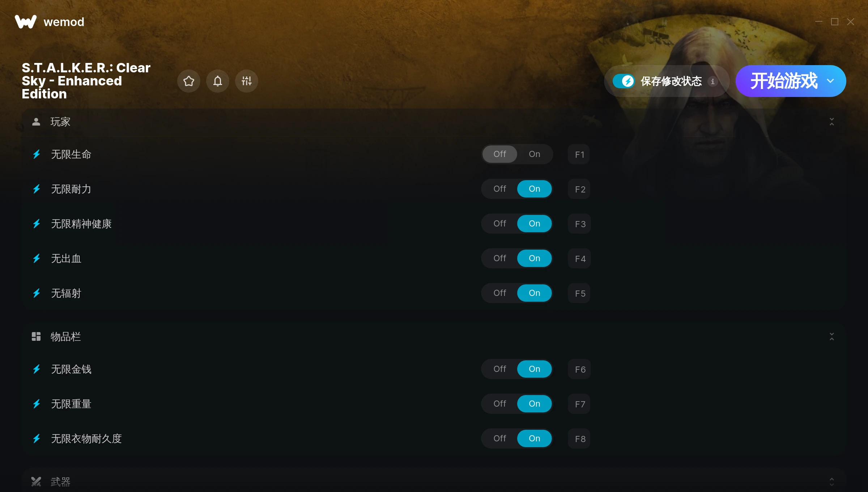
Task: Click the info icon beside 保存修改状态
Action: tap(713, 81)
